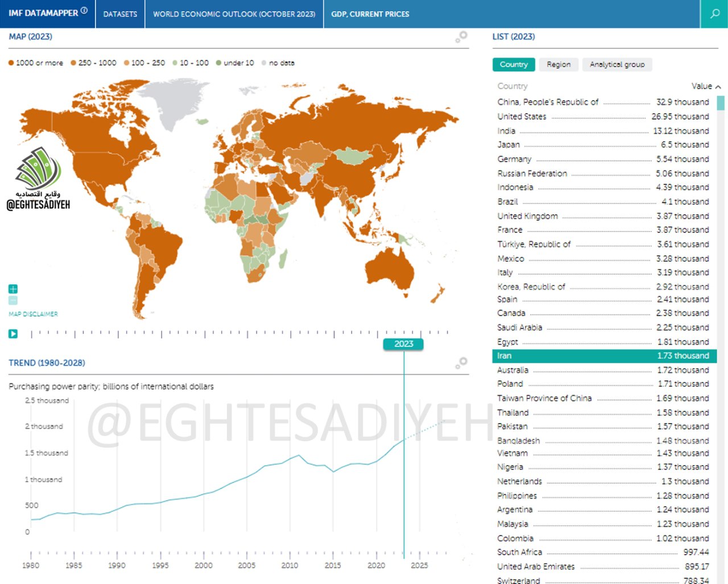
Task: Click the search magnifier icon
Action: (x=714, y=14)
